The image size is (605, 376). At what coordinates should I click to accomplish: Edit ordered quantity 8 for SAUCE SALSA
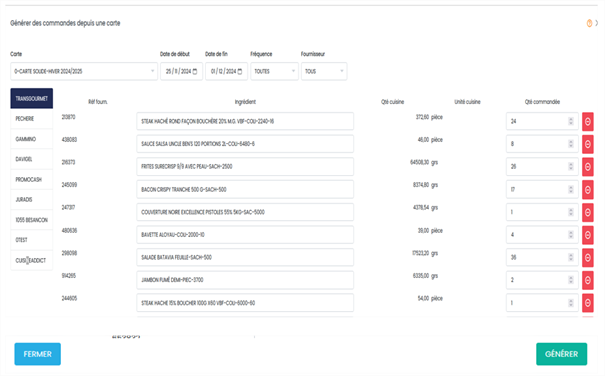542,144
